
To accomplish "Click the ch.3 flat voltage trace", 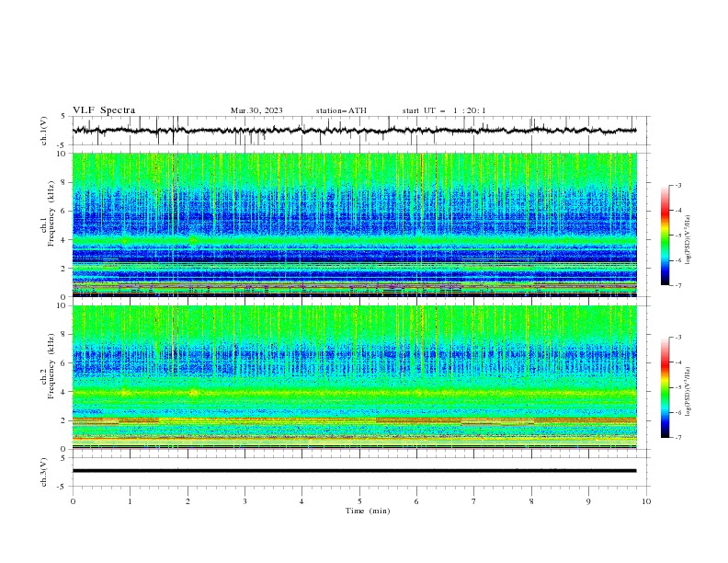I will point(354,471).
